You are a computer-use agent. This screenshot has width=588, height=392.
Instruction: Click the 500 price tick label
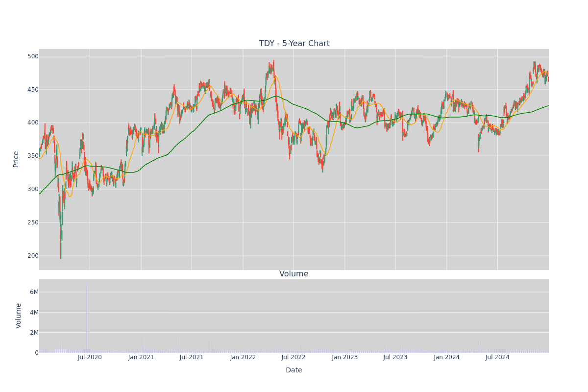(33, 56)
